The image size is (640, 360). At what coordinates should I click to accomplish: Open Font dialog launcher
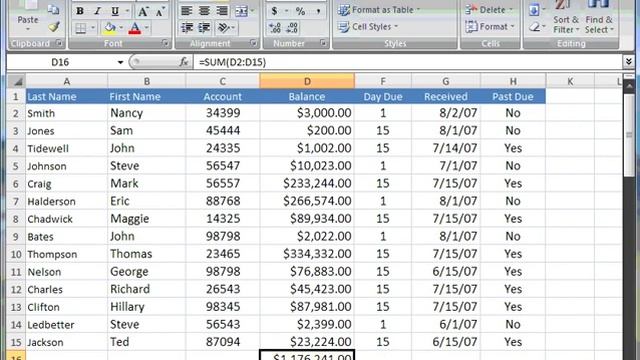[165, 43]
